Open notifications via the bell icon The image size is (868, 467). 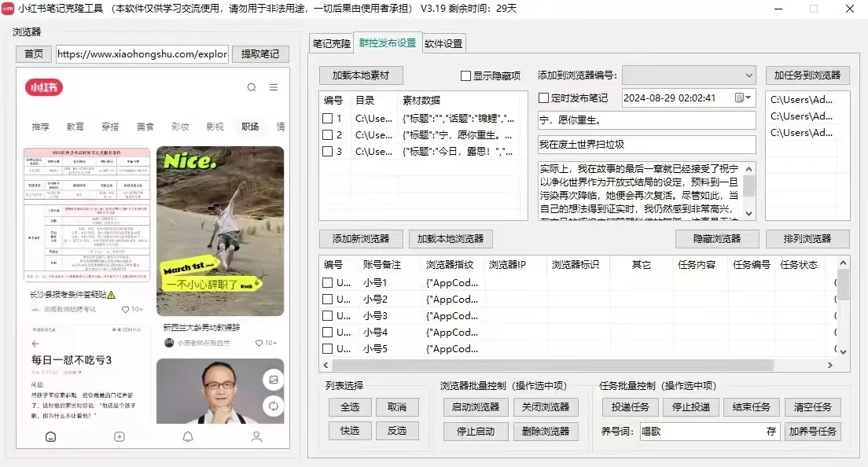[187, 436]
